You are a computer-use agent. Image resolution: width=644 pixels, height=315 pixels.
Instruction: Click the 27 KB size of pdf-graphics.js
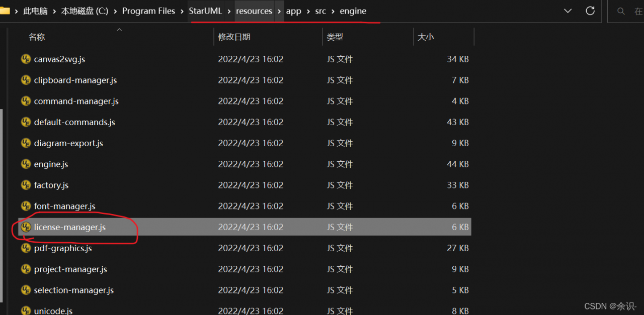[x=458, y=248]
